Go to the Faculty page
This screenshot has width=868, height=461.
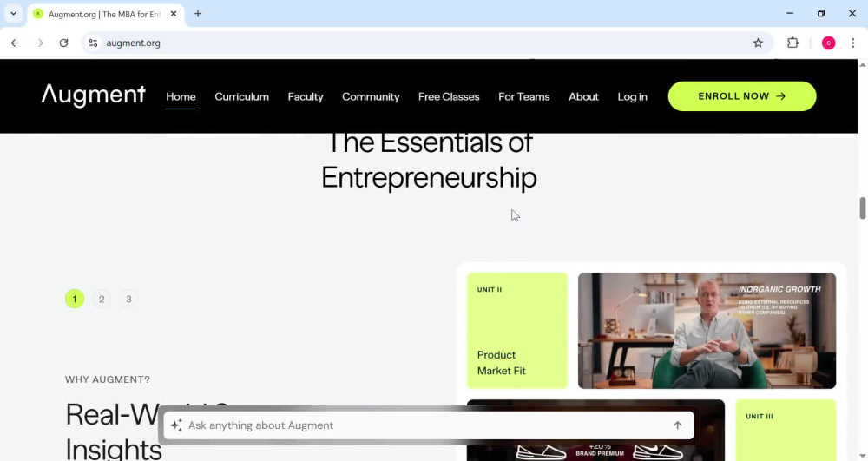pyautogui.click(x=305, y=97)
